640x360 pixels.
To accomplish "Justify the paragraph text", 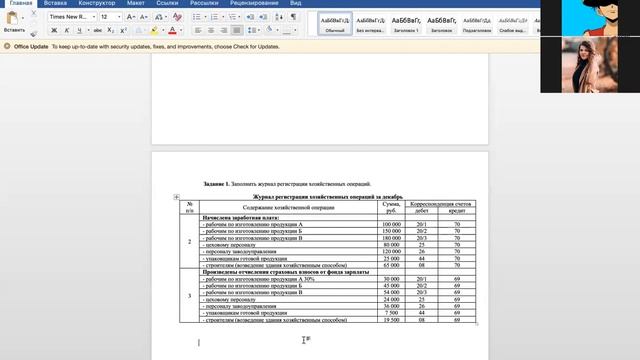I will [237, 30].
